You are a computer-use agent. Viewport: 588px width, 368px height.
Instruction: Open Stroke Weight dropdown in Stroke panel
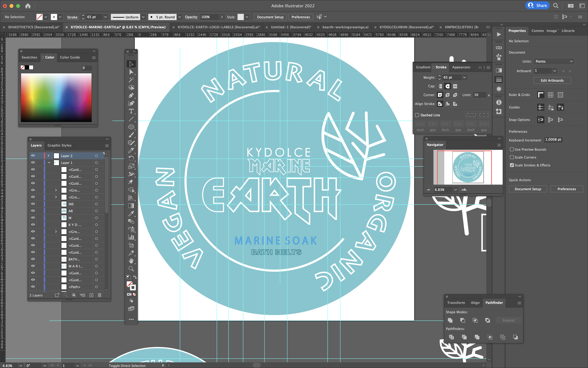(464, 77)
